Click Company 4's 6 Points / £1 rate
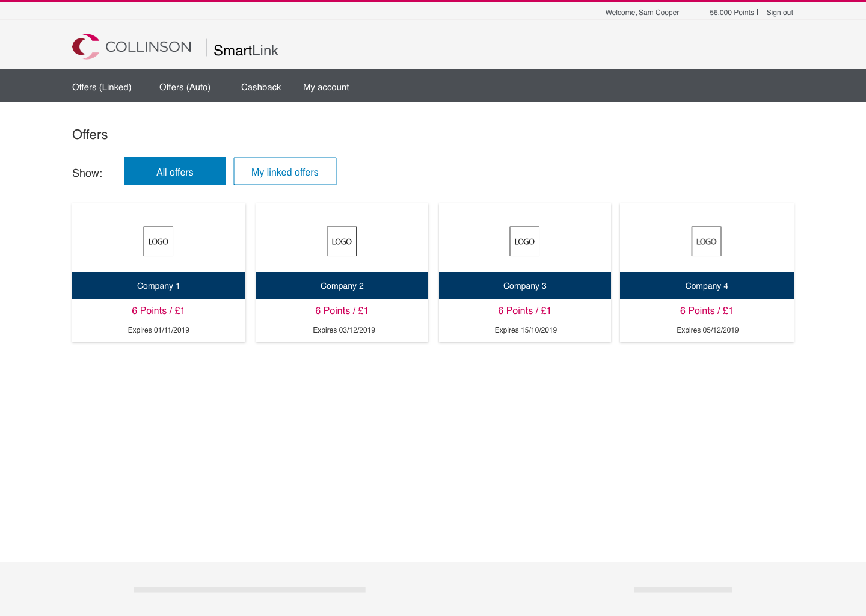This screenshot has width=866, height=616. tap(707, 311)
